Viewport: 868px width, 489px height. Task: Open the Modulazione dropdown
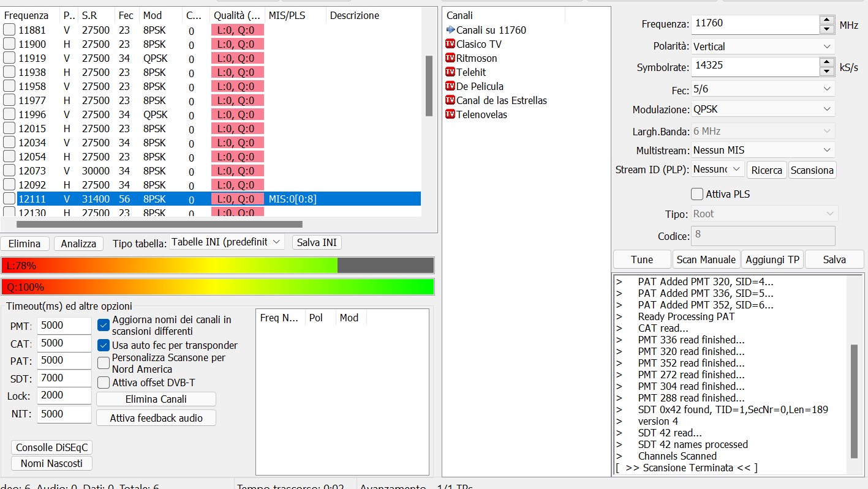pyautogui.click(x=763, y=110)
